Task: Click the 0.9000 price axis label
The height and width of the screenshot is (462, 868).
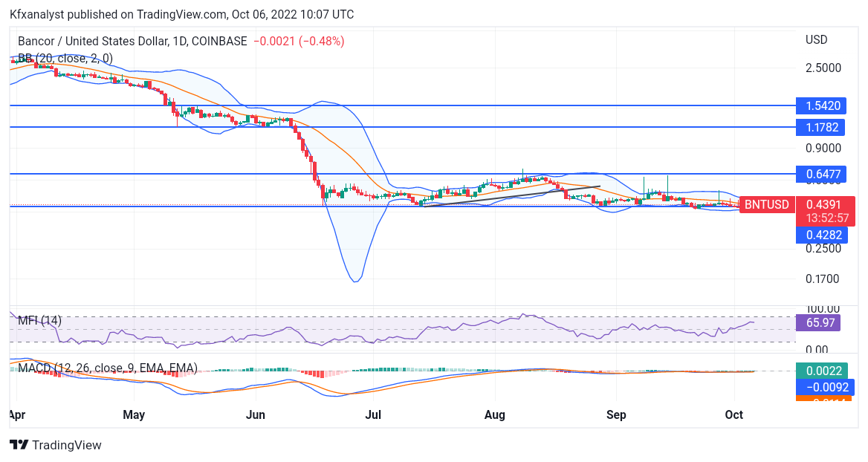Action: pyautogui.click(x=823, y=149)
